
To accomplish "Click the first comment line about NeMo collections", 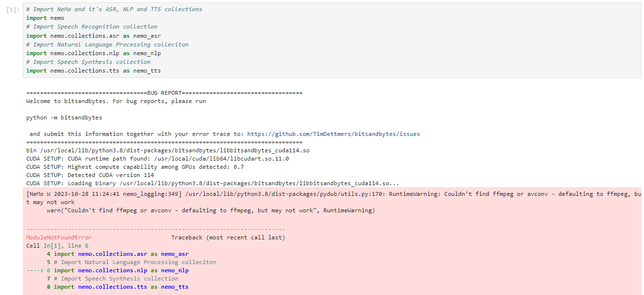I will 115,9.
